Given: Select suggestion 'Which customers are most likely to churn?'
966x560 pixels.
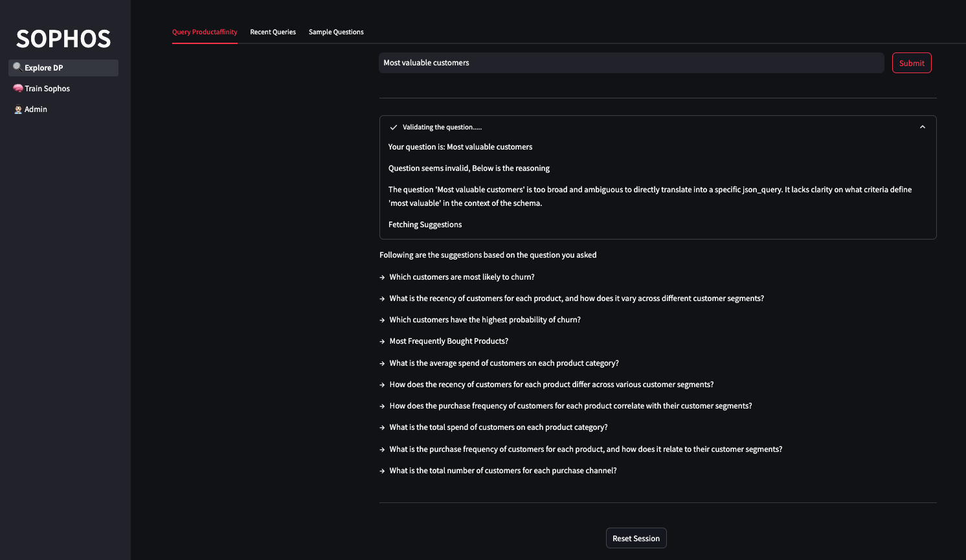Looking at the screenshot, I should click(x=462, y=277).
